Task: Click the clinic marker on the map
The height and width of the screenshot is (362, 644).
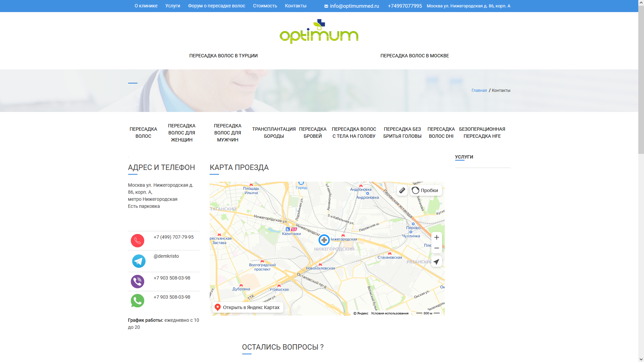Action: pos(324,240)
